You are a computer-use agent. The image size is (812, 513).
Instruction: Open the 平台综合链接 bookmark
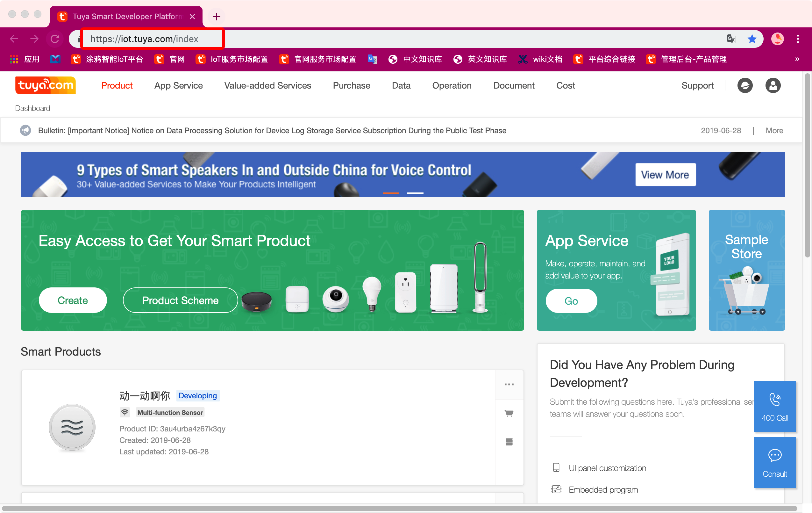click(x=605, y=59)
